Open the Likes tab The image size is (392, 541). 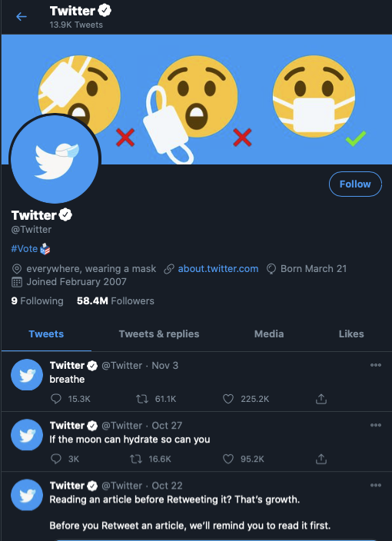[351, 334]
